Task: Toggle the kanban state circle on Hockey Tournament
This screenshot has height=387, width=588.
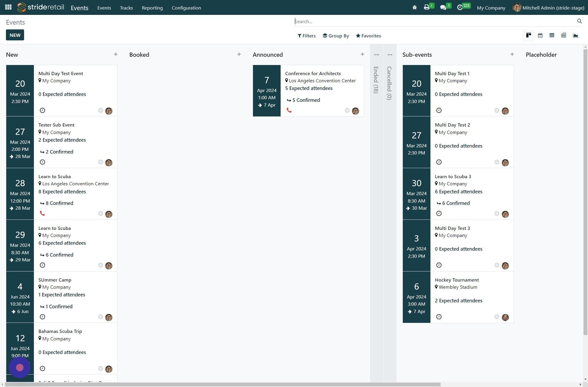Action: point(497,317)
